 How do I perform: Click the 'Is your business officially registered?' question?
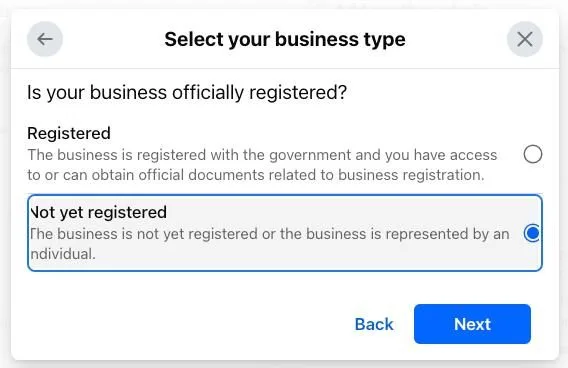click(187, 92)
